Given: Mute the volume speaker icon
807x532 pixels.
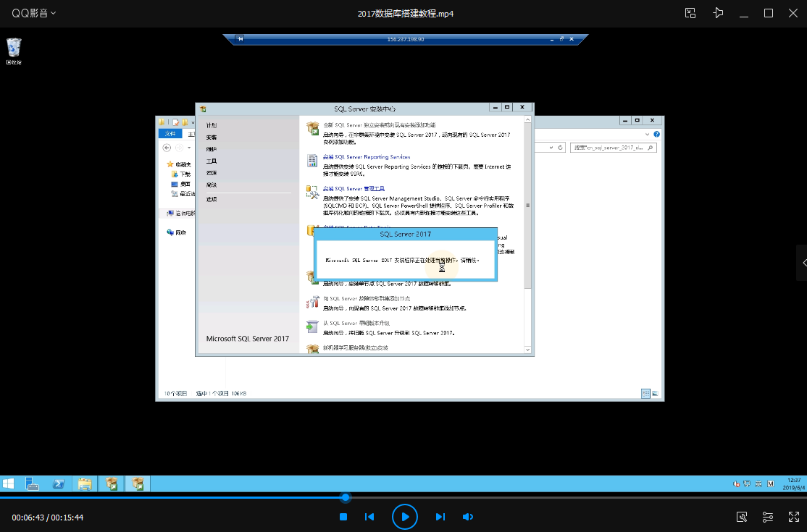Looking at the screenshot, I should [x=467, y=517].
